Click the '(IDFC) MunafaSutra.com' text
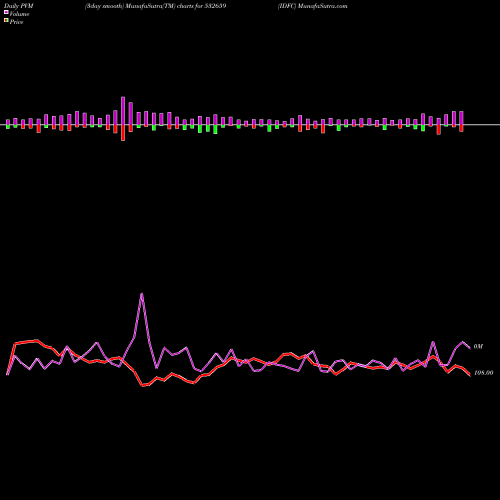 [312, 6]
